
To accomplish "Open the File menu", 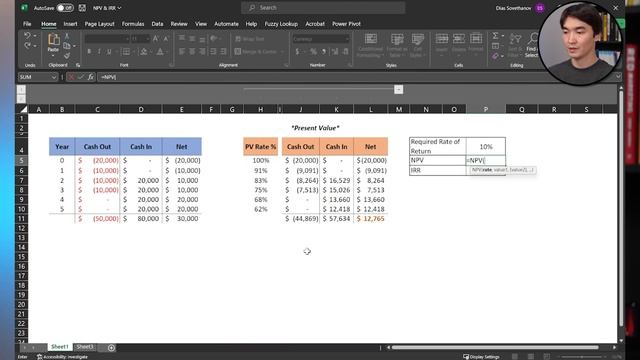I will [x=27, y=24].
